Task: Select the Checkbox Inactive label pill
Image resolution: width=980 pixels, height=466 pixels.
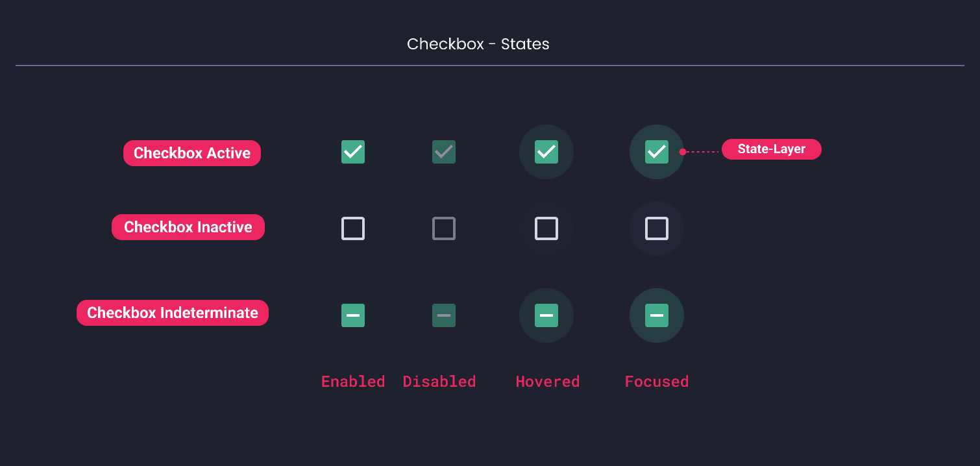Action: tap(188, 227)
